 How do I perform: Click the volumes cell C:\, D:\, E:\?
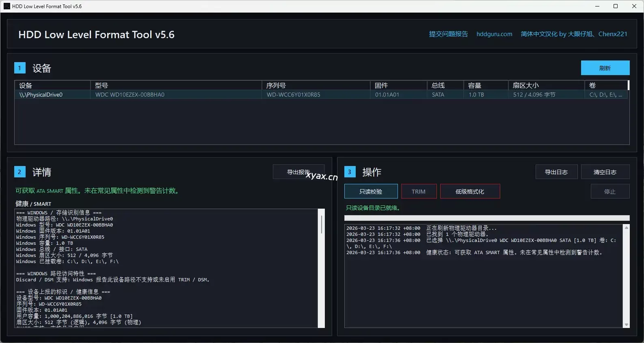pyautogui.click(x=605, y=95)
